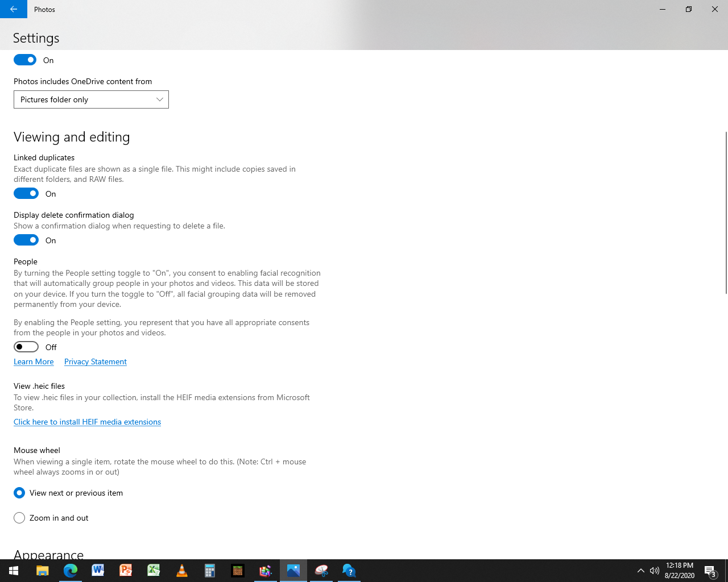The image size is (728, 582).
Task: Open Excel from the taskbar
Action: pyautogui.click(x=154, y=571)
